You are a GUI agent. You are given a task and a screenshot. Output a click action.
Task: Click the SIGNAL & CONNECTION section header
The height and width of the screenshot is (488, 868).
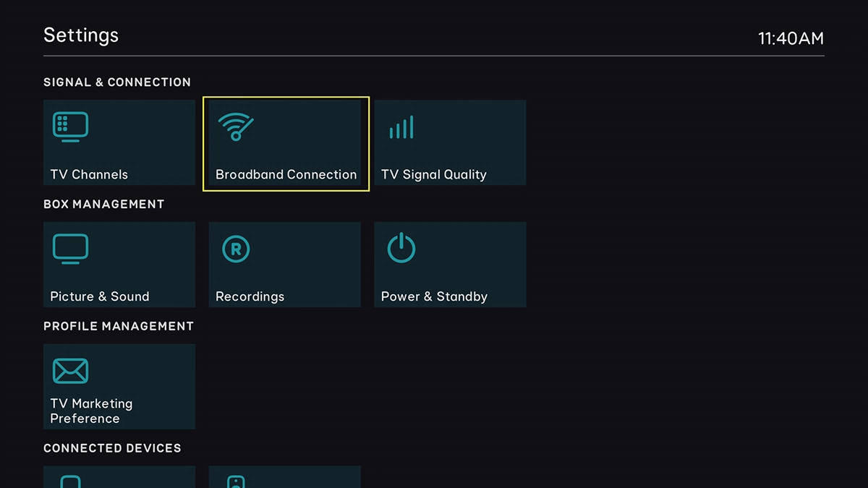tap(118, 82)
